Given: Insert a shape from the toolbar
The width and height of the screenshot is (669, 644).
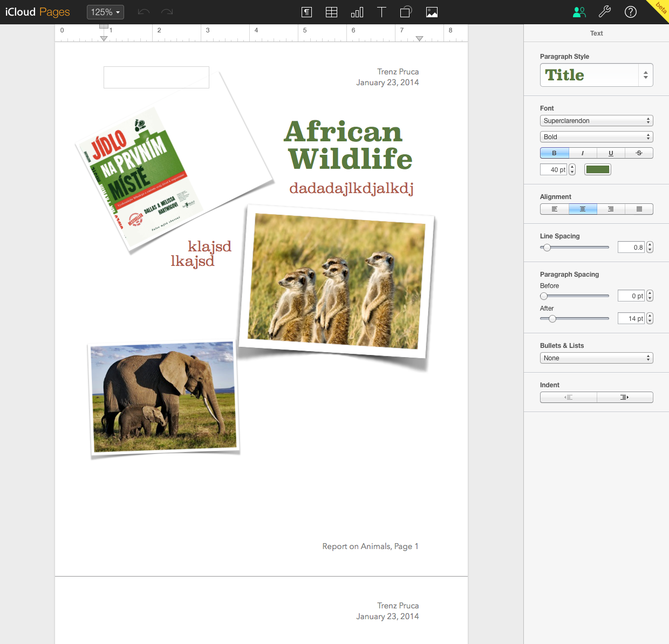Looking at the screenshot, I should pyautogui.click(x=406, y=12).
